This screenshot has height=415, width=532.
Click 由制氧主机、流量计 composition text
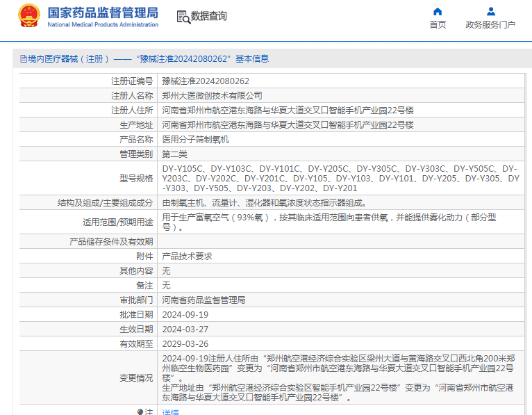point(265,203)
